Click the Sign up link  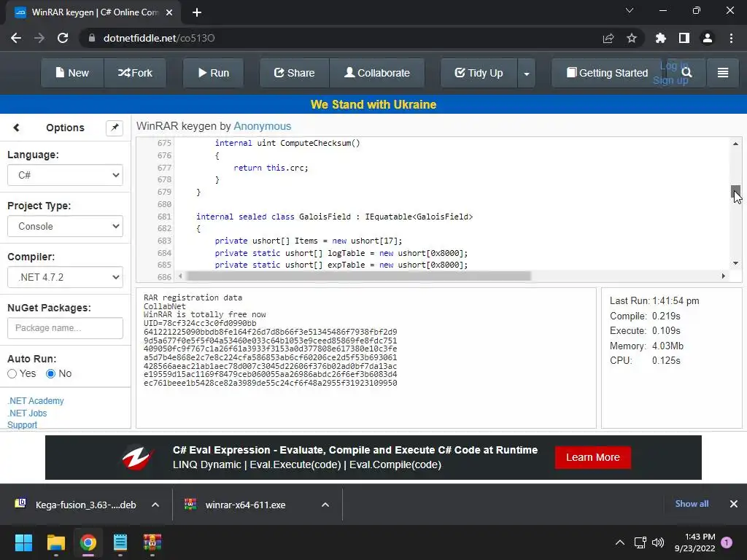pyautogui.click(x=670, y=80)
